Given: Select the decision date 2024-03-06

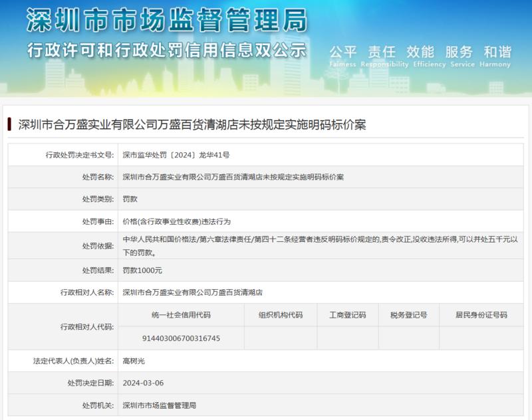Looking at the screenshot, I should (143, 383).
